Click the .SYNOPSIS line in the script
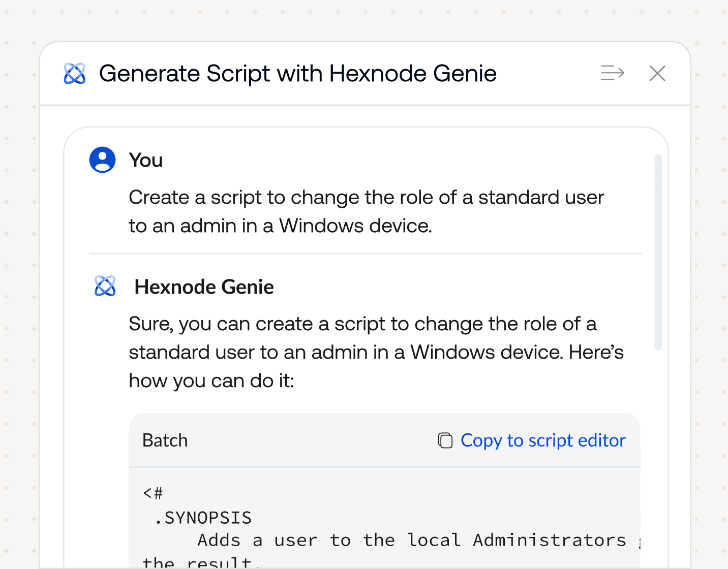The image size is (728, 569). (203, 518)
